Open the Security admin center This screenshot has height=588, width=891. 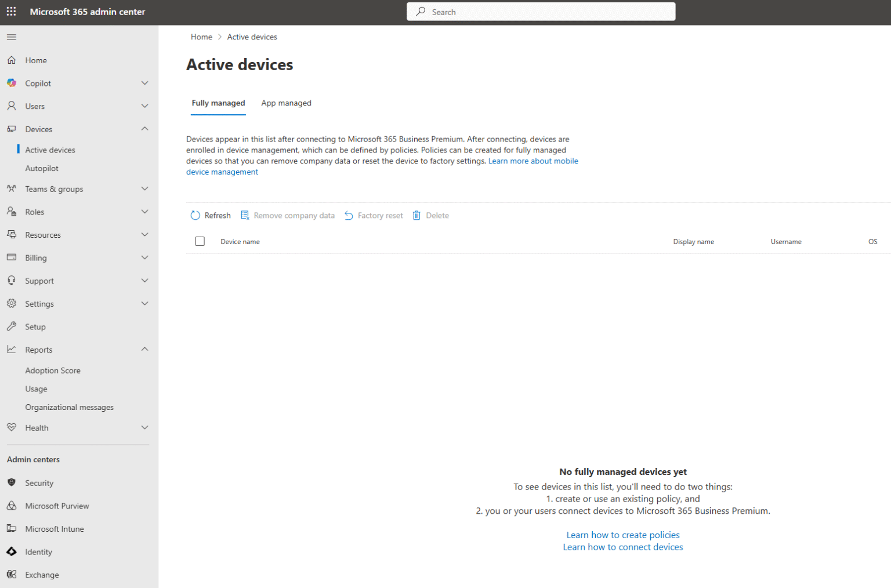coord(39,482)
